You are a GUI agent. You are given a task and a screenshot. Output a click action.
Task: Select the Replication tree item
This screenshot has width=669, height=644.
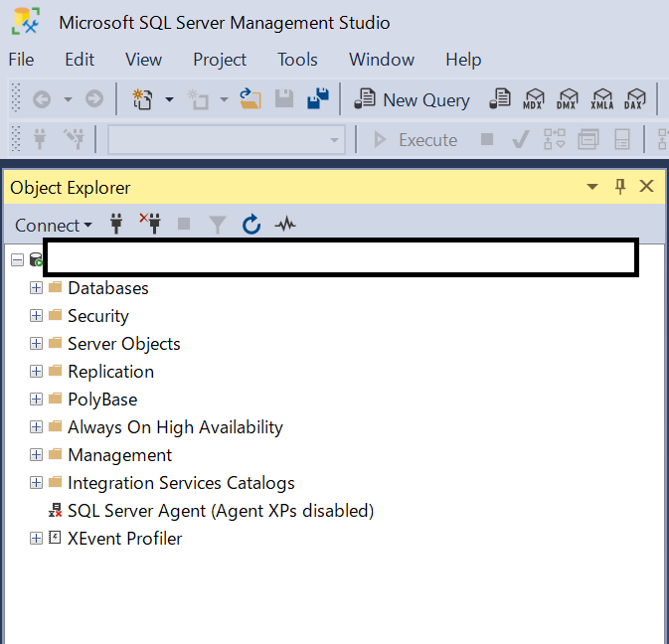coord(111,372)
